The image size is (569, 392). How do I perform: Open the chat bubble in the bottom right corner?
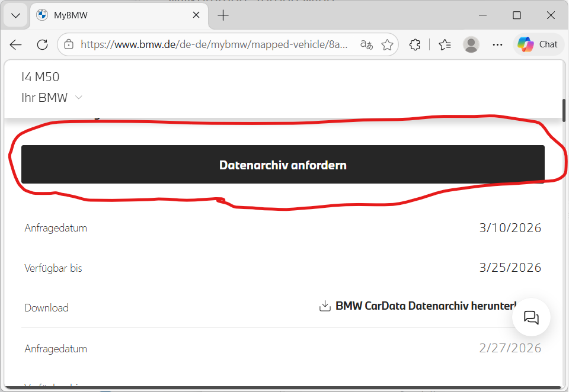(530, 317)
